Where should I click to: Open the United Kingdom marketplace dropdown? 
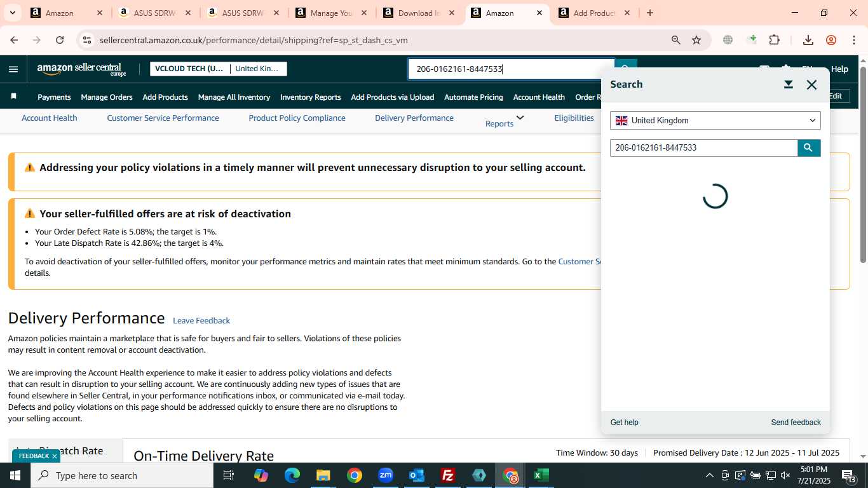pyautogui.click(x=715, y=120)
